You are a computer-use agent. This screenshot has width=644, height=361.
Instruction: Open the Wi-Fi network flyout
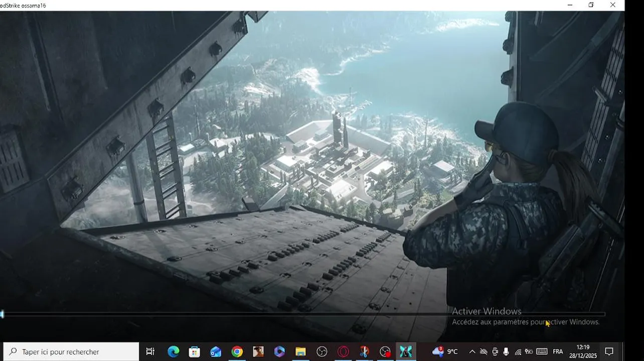(518, 352)
